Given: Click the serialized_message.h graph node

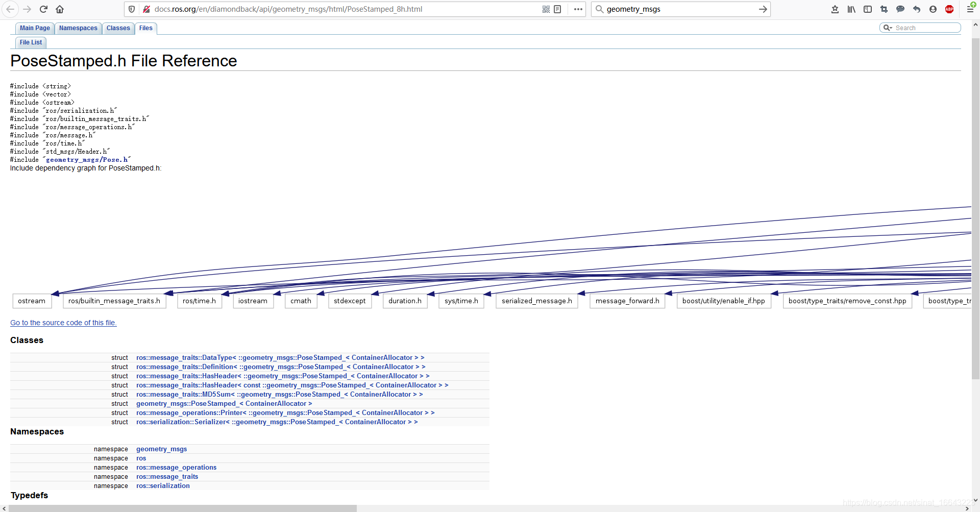Looking at the screenshot, I should [x=537, y=301].
